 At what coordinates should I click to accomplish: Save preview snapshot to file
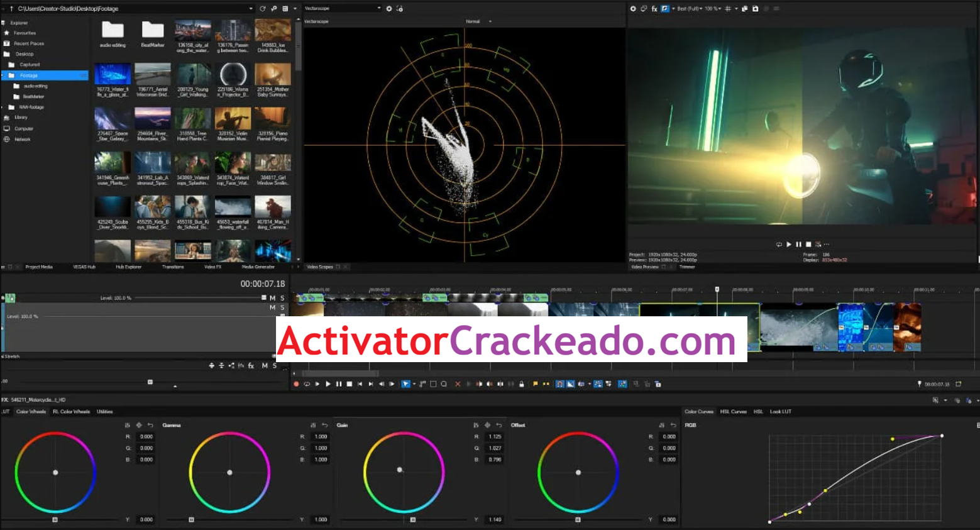[756, 9]
